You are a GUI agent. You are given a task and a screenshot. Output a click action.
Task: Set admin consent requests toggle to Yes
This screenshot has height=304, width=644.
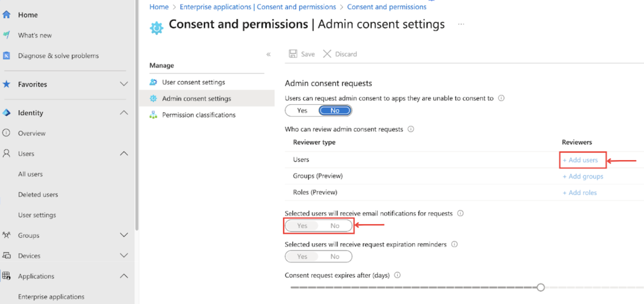(x=302, y=110)
